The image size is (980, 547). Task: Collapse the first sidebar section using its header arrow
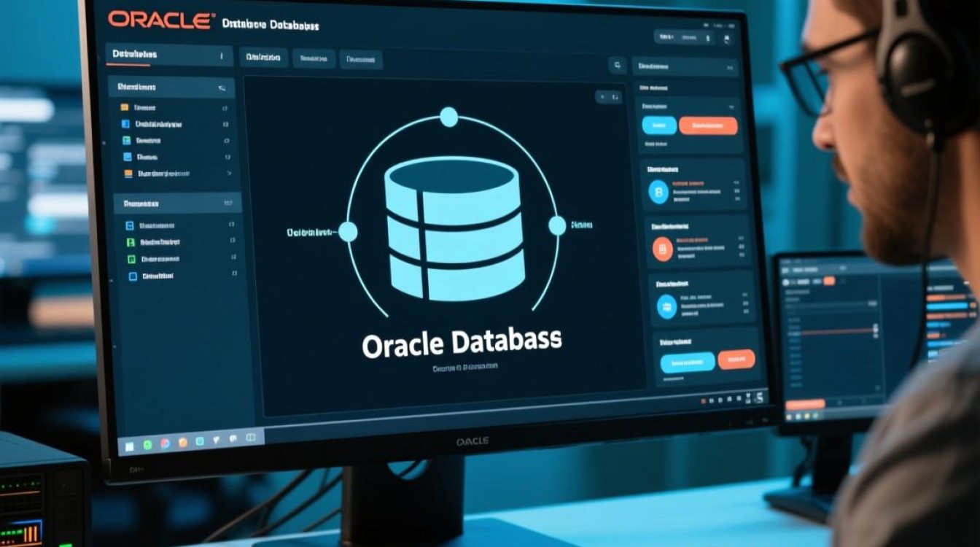(x=222, y=88)
